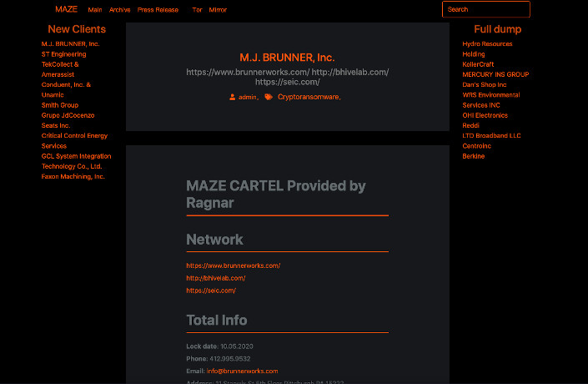Click the brunnerworks.com link under Network
The width and height of the screenshot is (588, 384).
point(233,265)
